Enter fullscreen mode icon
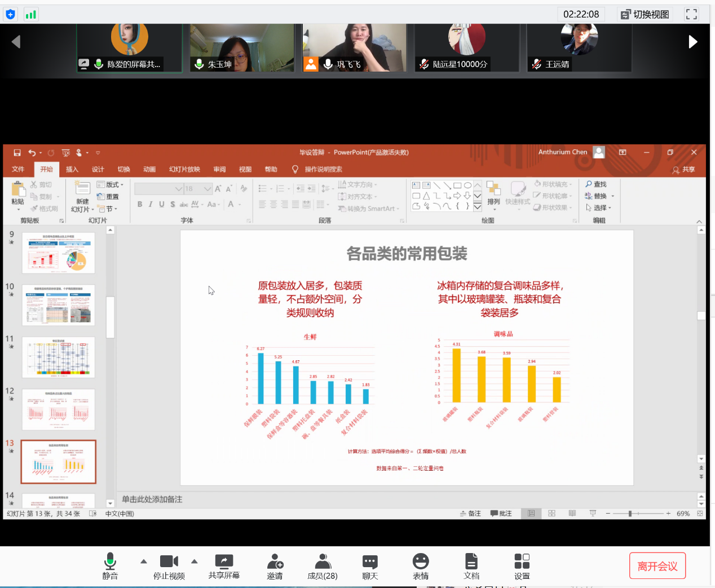 pos(691,14)
